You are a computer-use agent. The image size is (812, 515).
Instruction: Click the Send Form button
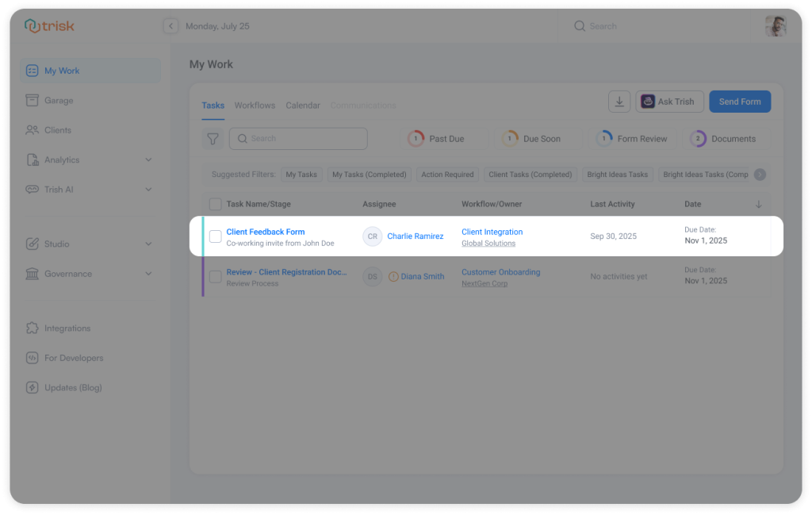pos(740,101)
